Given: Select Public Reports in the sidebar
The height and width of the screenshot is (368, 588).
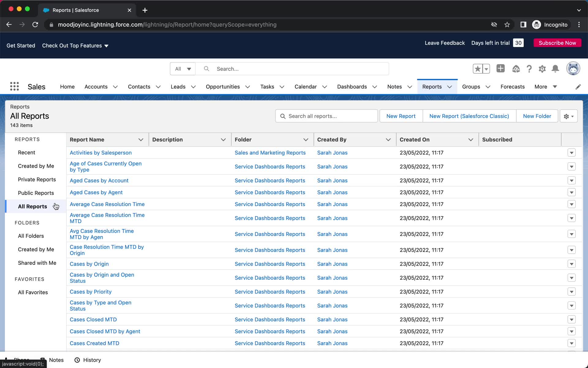Looking at the screenshot, I should click(x=36, y=193).
